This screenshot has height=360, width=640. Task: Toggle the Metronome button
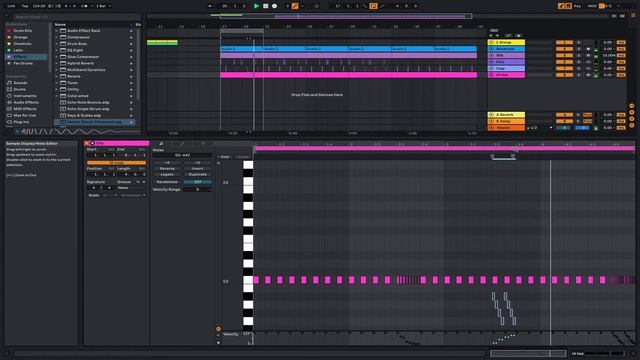point(84,6)
